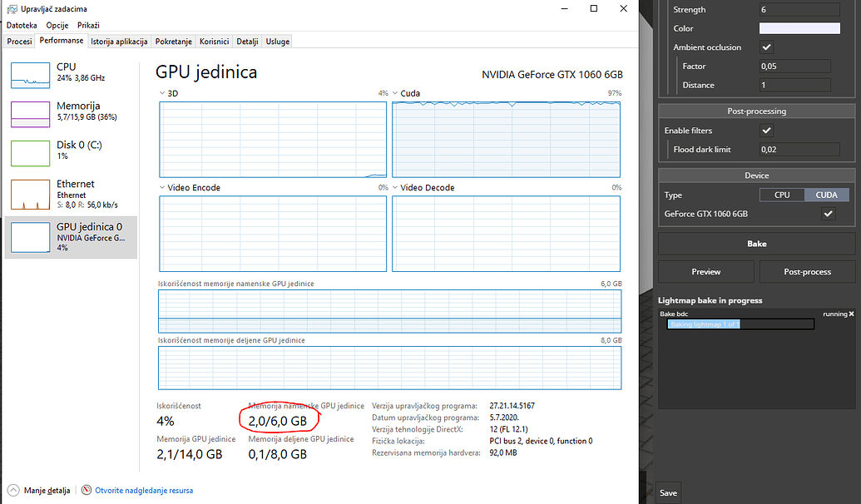Click the Flood dark limit input field

tap(799, 150)
